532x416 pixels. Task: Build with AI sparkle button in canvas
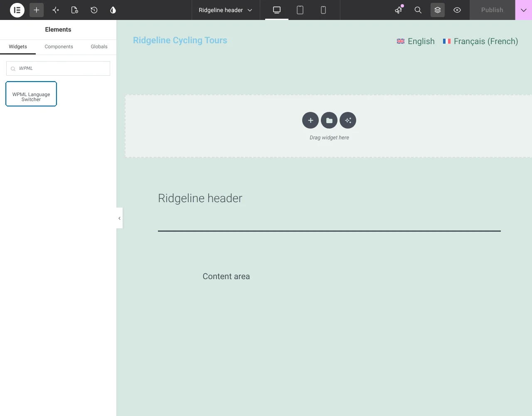(x=348, y=120)
